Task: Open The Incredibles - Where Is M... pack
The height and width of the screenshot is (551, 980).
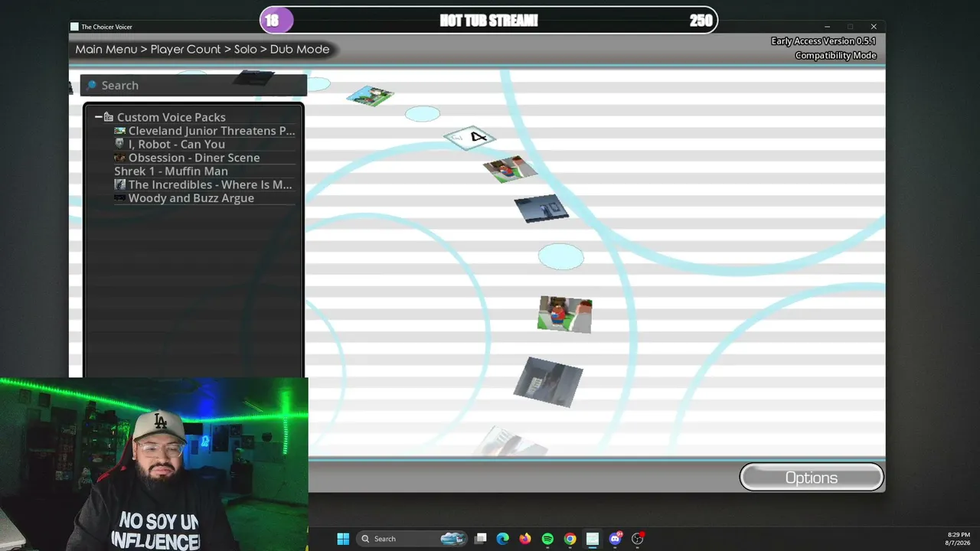Action: 203,184
